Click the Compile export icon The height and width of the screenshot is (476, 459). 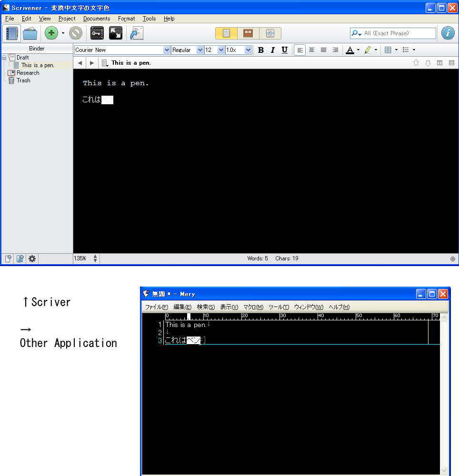137,33
